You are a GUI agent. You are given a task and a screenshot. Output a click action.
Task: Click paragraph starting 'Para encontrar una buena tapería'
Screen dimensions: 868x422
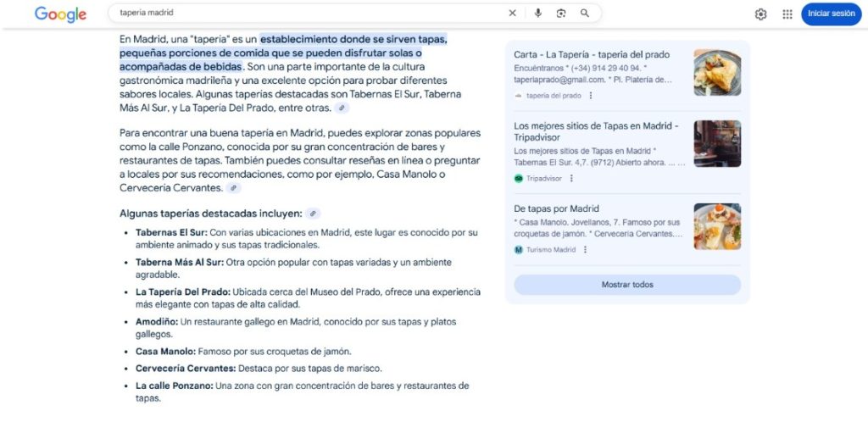click(x=300, y=160)
